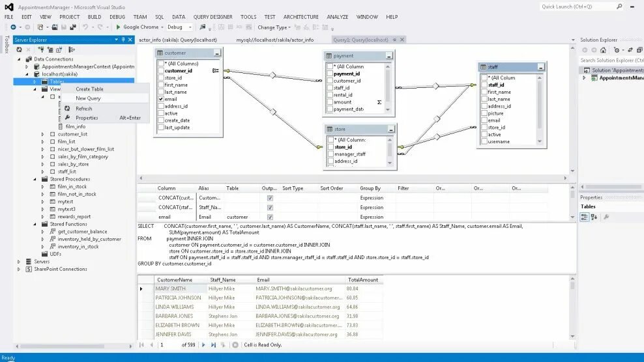This screenshot has width=644, height=362.
Task: Open the Toolbox side tab
Action: point(6,44)
